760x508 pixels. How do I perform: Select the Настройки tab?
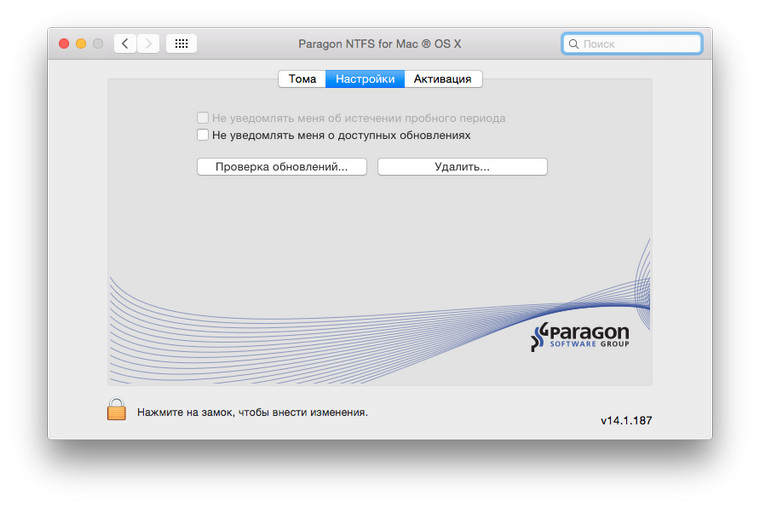coord(365,79)
